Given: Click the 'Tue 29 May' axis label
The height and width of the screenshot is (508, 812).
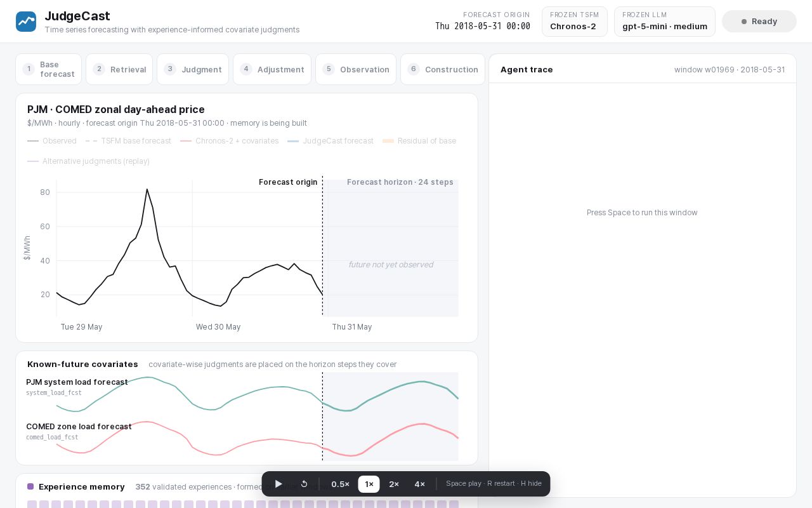Looking at the screenshot, I should (x=82, y=327).
